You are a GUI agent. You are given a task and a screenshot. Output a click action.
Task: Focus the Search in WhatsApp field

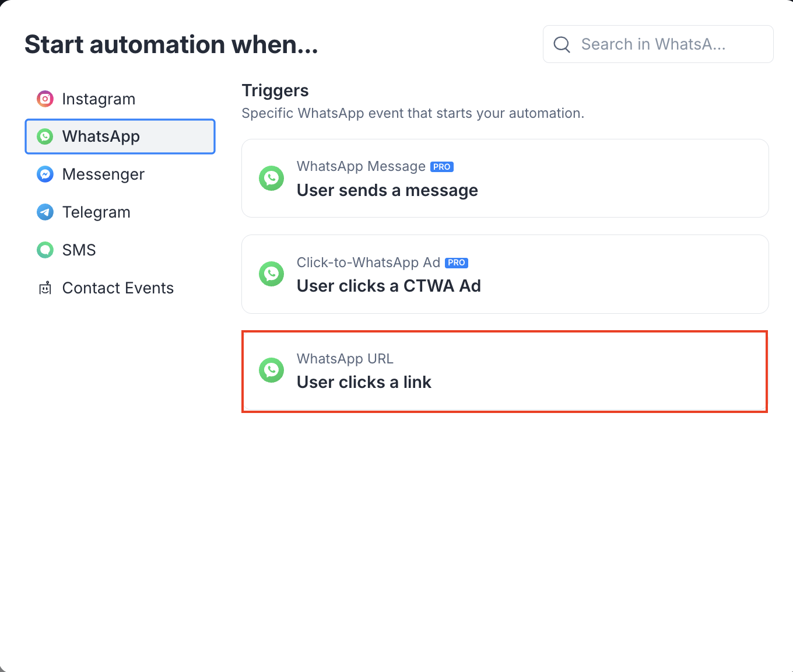tap(658, 44)
